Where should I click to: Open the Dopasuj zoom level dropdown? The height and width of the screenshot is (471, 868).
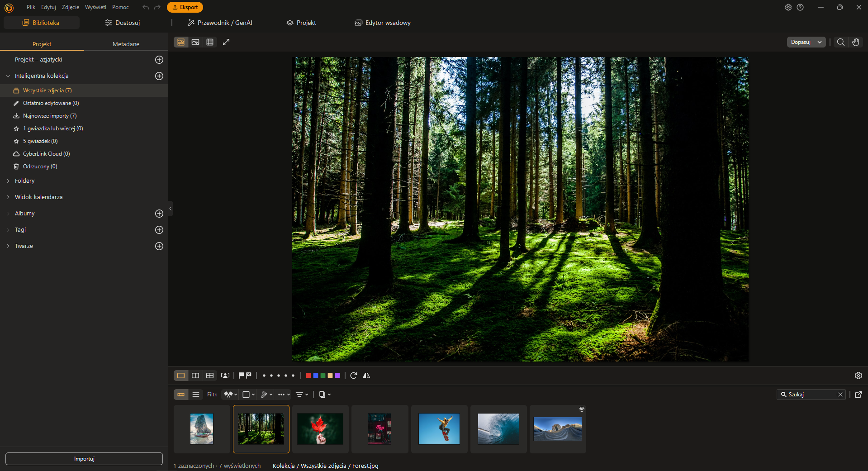(x=806, y=42)
